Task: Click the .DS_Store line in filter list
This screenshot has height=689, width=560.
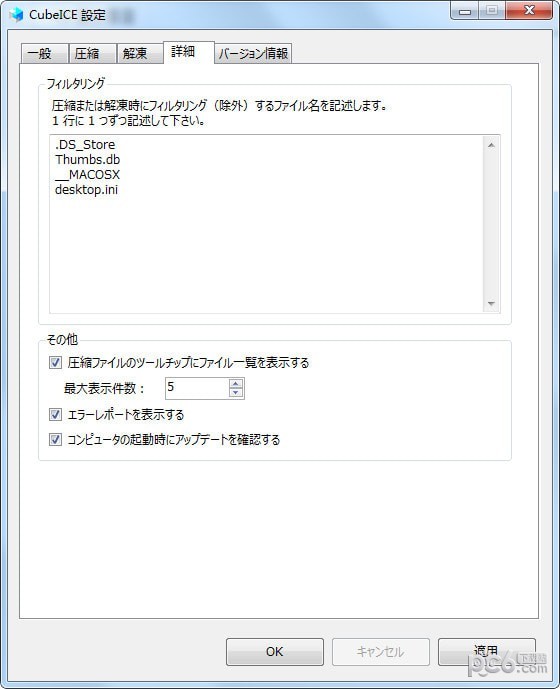Action: tap(85, 145)
